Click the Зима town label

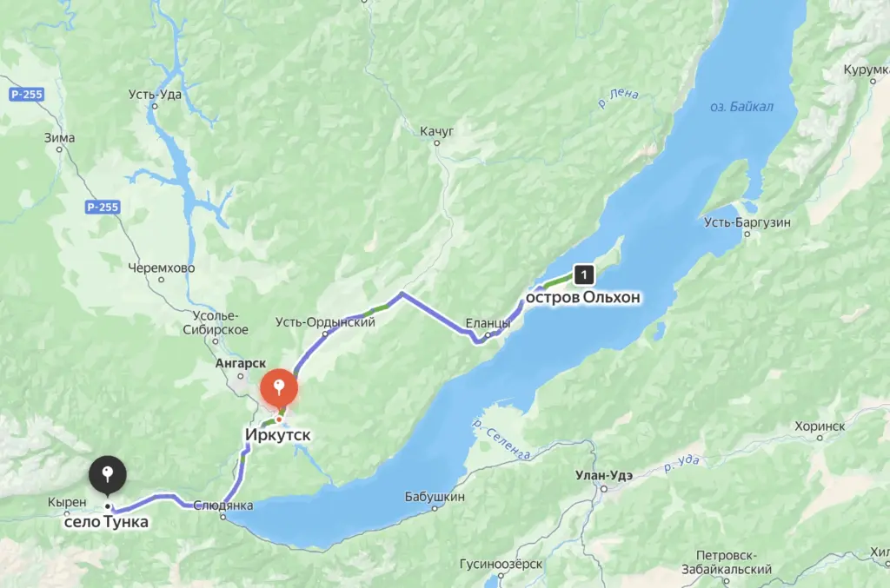point(60,138)
